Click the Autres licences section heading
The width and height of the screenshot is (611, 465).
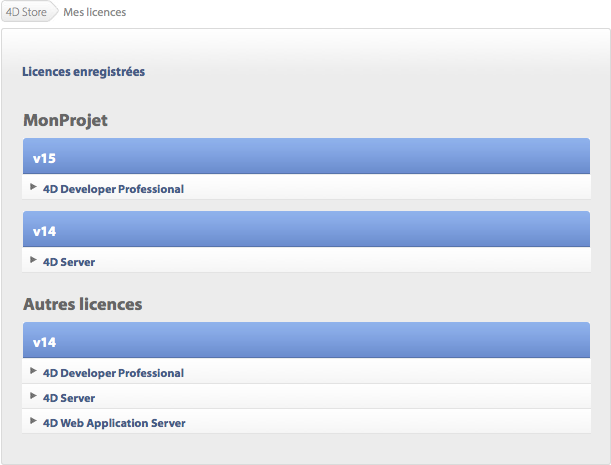82,303
